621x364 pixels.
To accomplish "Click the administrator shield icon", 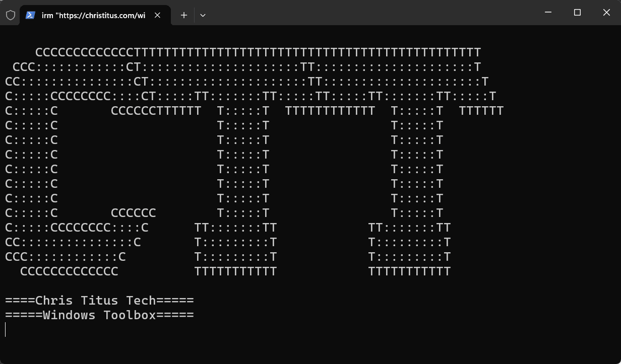I will tap(10, 15).
